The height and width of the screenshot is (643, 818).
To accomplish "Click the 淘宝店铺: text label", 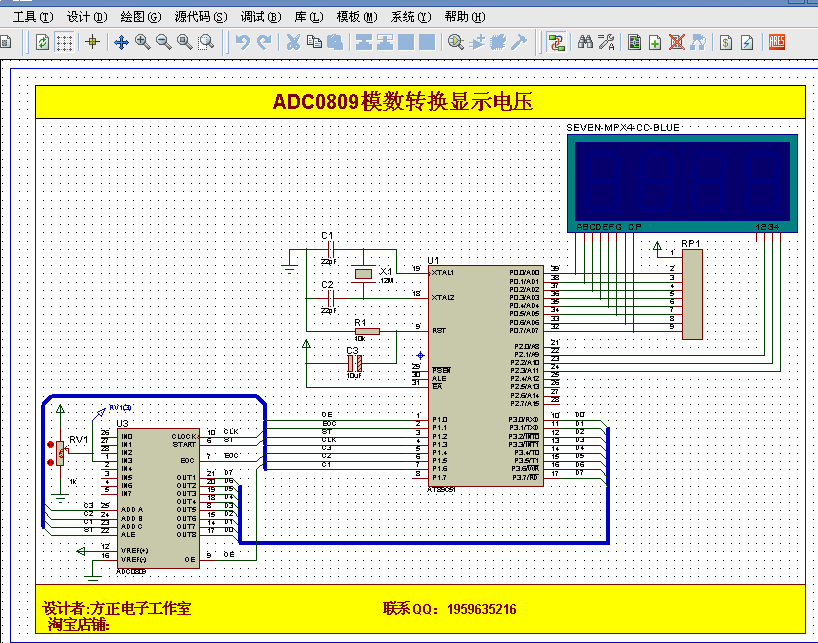I will click(x=79, y=624).
